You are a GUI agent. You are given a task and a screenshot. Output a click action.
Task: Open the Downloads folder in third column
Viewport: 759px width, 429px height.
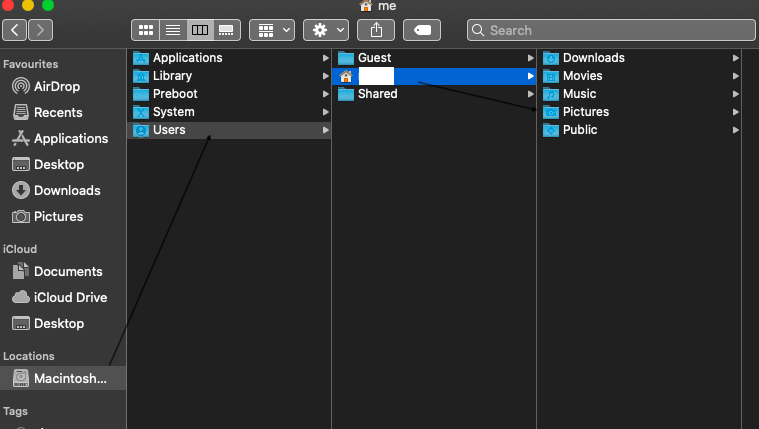[x=639, y=58]
